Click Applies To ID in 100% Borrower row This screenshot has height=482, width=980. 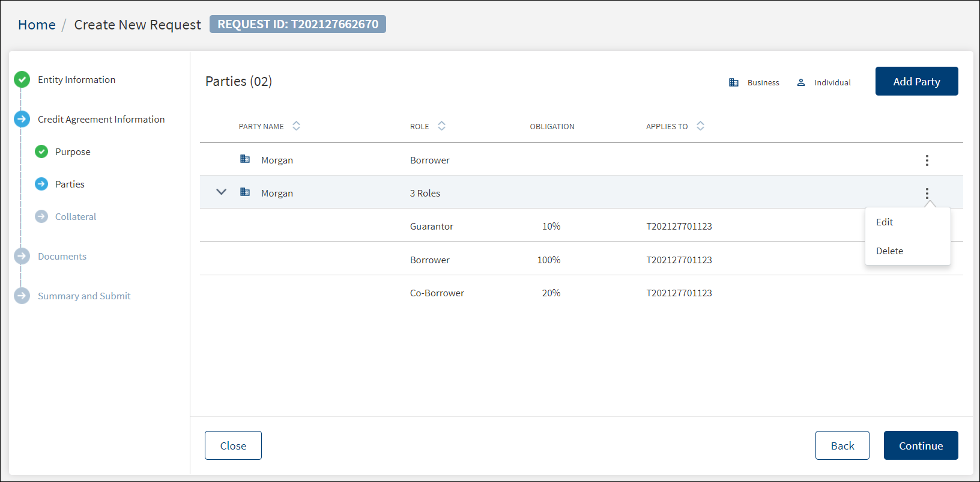[679, 260]
